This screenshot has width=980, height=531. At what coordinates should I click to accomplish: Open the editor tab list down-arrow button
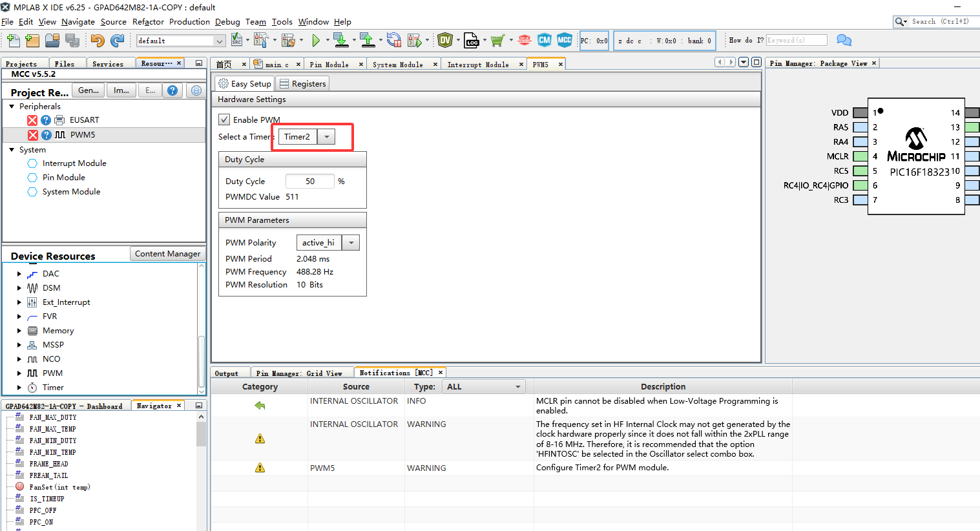pos(744,63)
